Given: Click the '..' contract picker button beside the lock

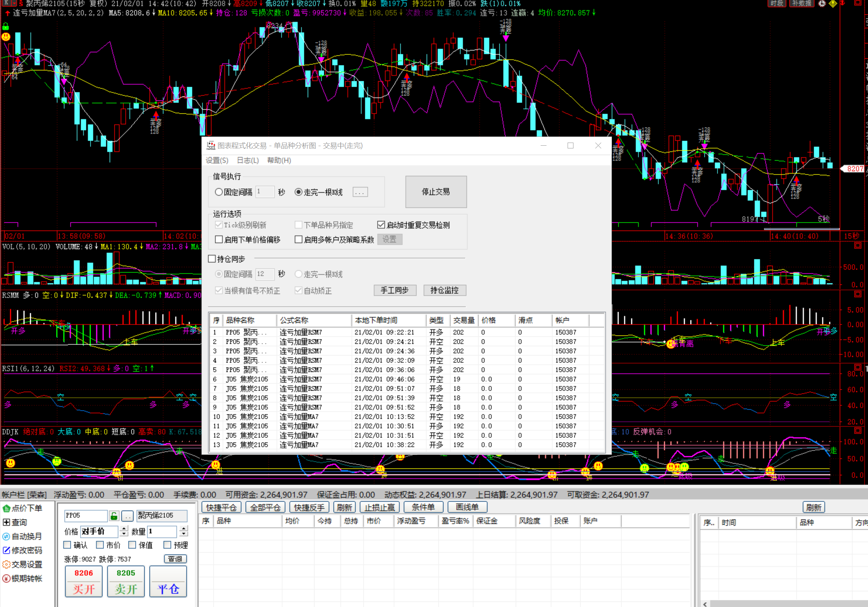Looking at the screenshot, I should tap(127, 516).
